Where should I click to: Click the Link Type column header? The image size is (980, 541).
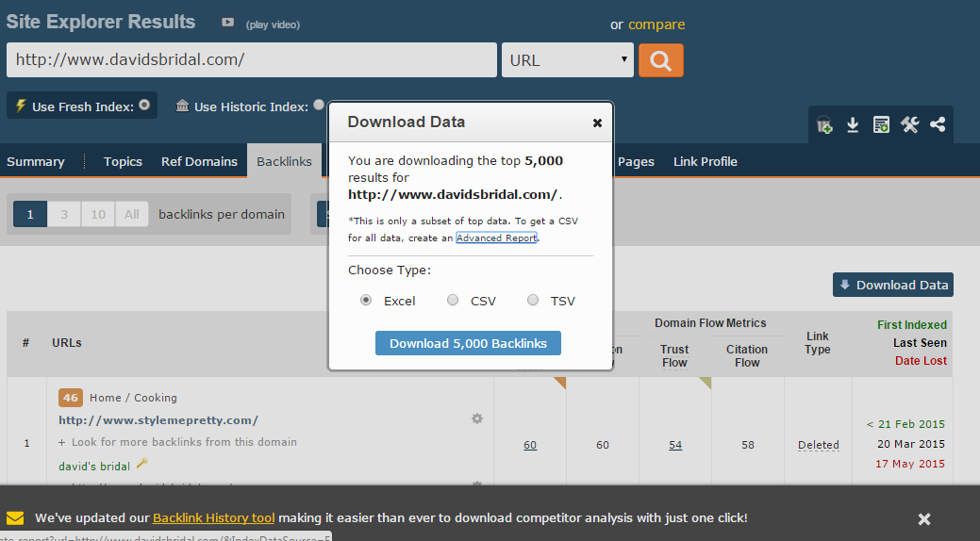coord(818,343)
